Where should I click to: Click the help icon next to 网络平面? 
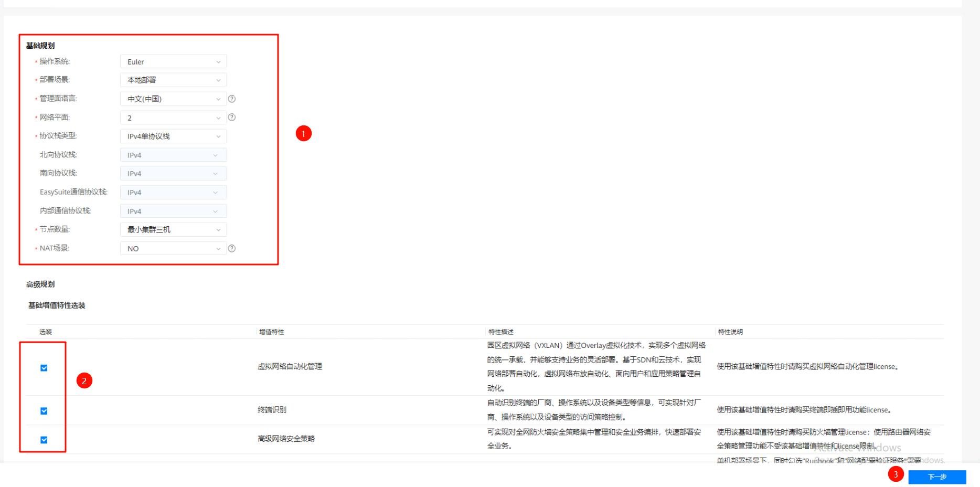click(232, 117)
